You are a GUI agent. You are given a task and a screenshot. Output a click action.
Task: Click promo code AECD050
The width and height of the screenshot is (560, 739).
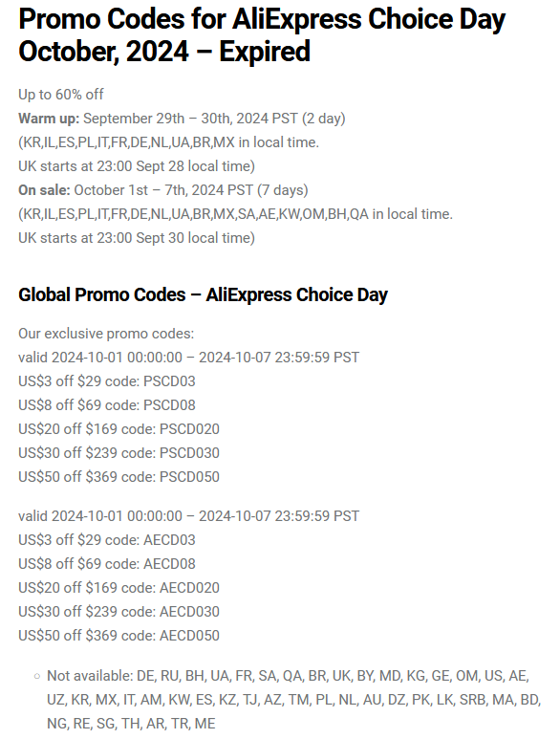click(x=189, y=636)
